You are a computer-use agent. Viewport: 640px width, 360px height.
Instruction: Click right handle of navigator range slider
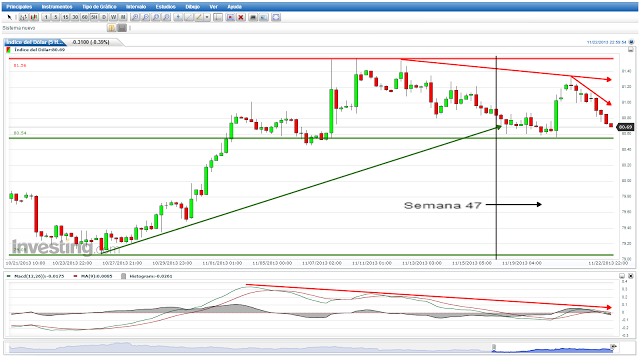613,347
